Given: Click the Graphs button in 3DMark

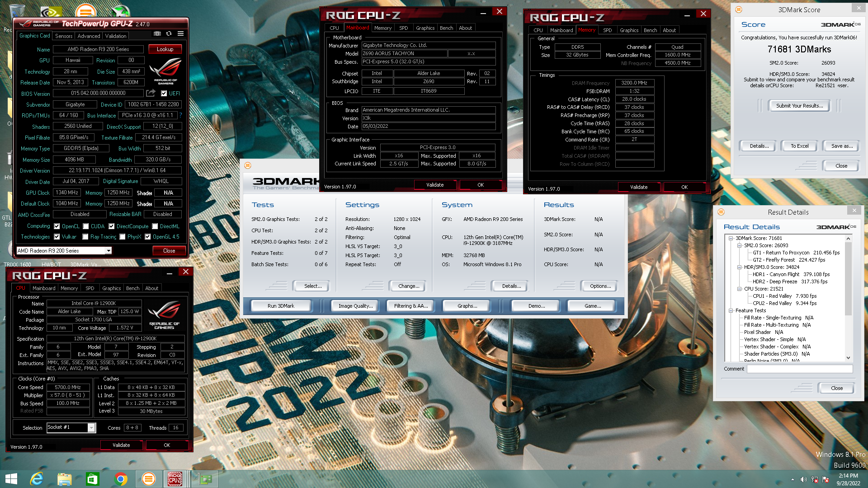Looking at the screenshot, I should (x=467, y=306).
